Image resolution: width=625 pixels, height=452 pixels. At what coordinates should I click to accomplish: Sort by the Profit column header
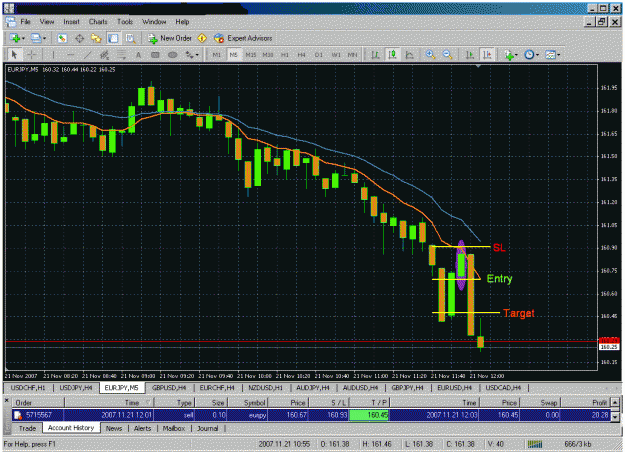click(585, 403)
